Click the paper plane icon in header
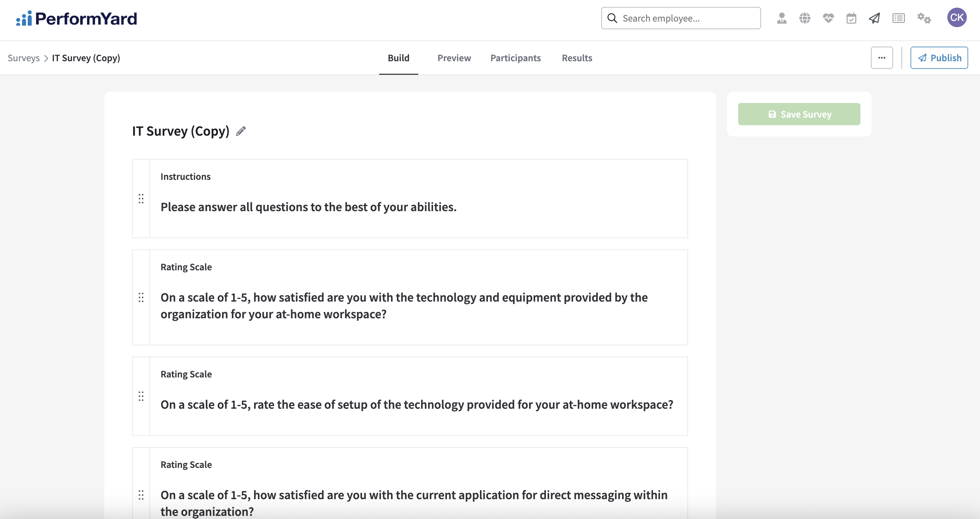 [874, 18]
